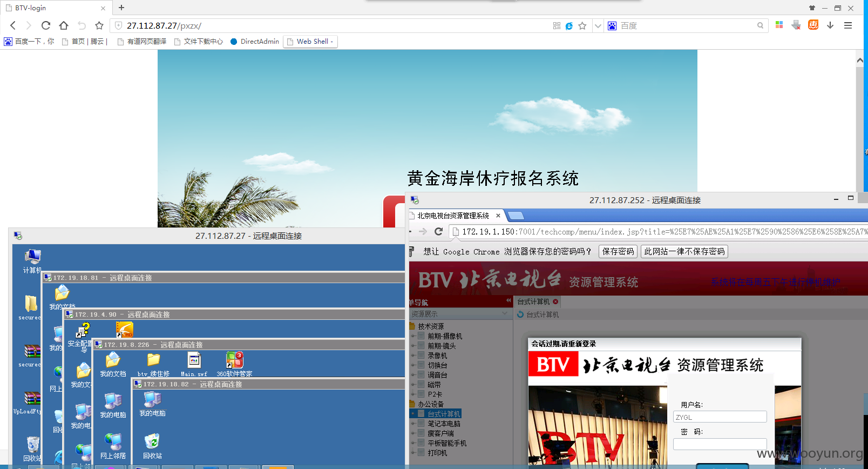
Task: Open the 360软件管家 desktop icon
Action: pos(234,364)
